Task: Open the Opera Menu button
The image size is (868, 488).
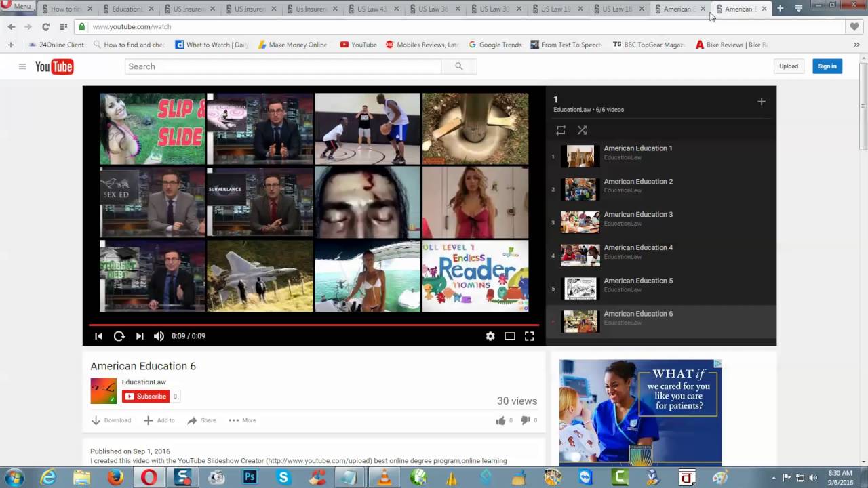Action: pyautogui.click(x=17, y=6)
